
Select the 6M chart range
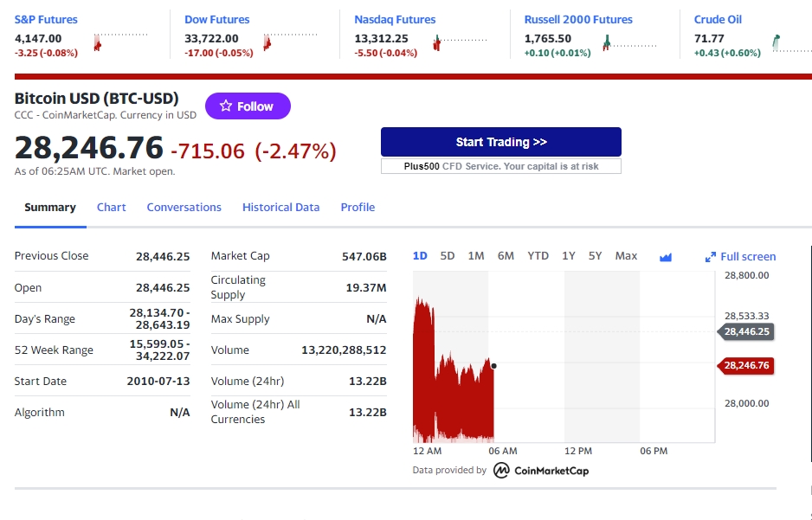click(x=506, y=256)
